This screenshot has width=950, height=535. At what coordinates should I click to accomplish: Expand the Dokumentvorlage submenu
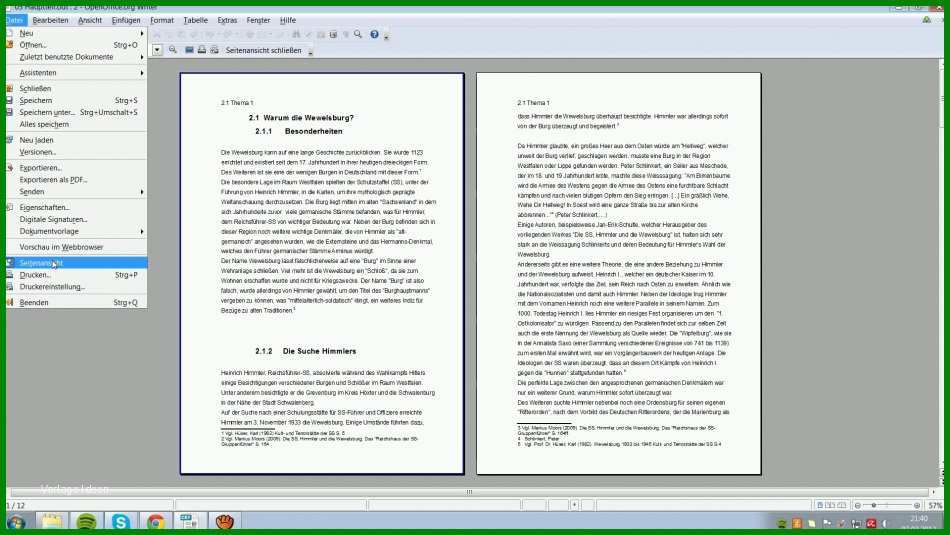142,231
